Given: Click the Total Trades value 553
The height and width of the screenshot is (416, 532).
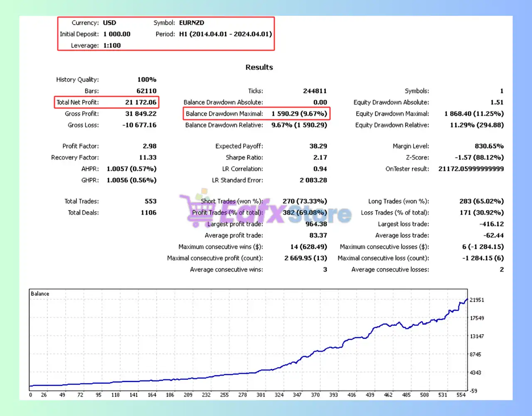Looking at the screenshot, I should (150, 201).
